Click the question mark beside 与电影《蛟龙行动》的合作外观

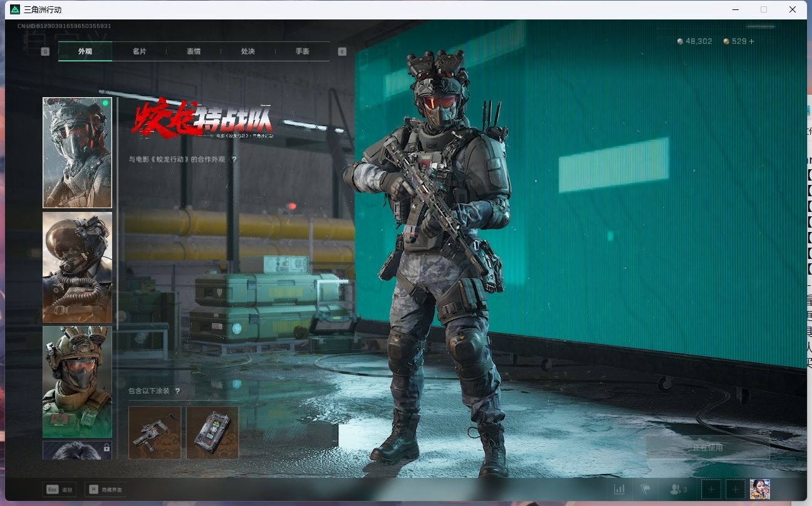click(x=234, y=160)
